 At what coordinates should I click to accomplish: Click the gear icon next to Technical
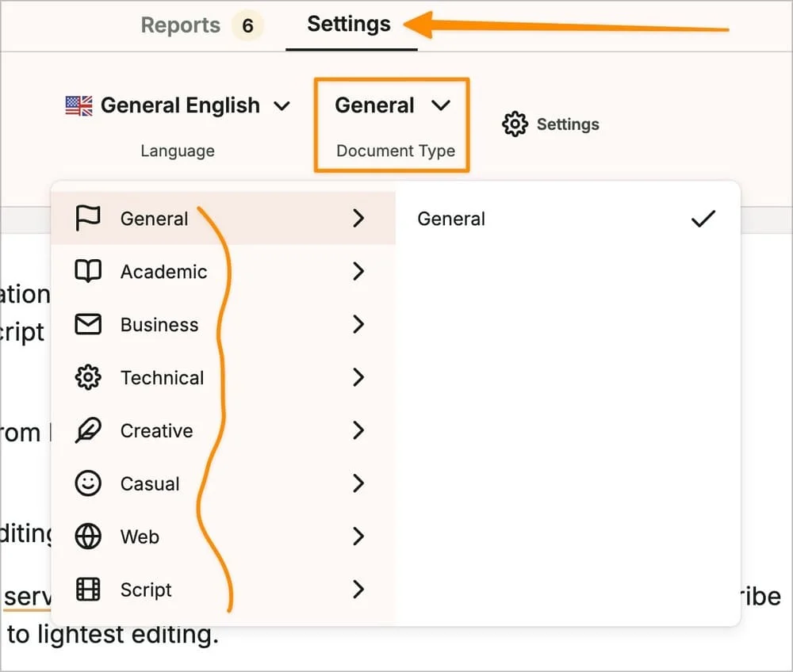coord(87,378)
